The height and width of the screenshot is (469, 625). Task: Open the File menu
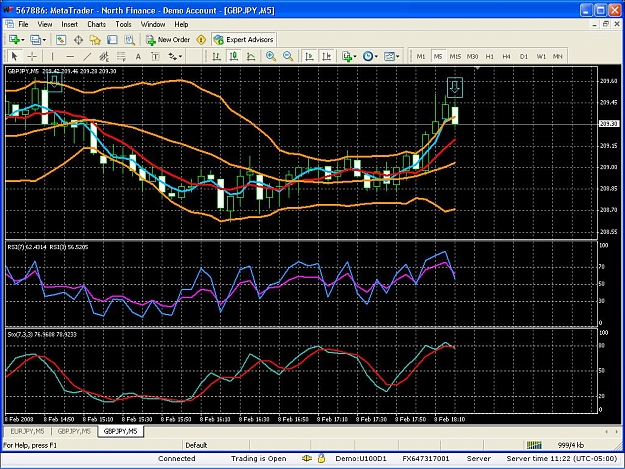pyautogui.click(x=24, y=24)
